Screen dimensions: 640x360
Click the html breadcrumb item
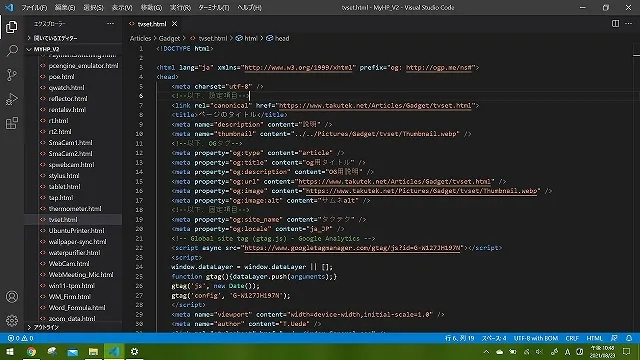247,38
